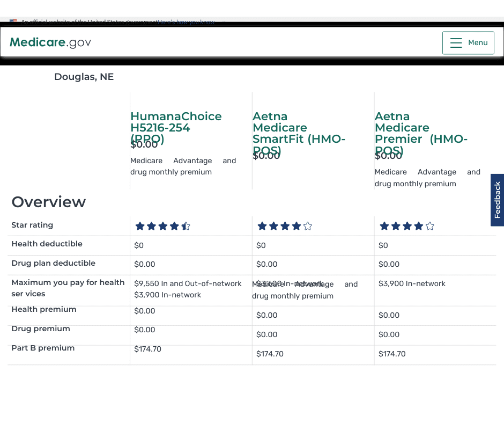The height and width of the screenshot is (423, 504).
Task: Click the Medicare.gov logo
Action: tap(50, 42)
